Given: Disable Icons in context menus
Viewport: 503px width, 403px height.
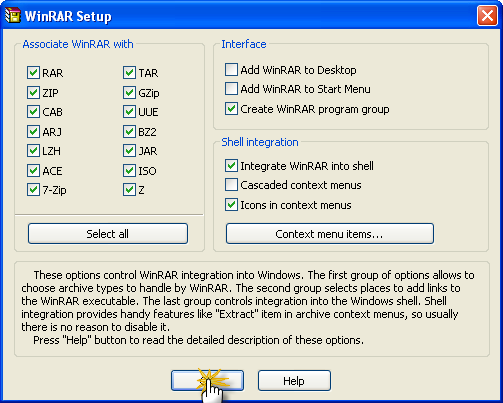Looking at the screenshot, I should (231, 205).
